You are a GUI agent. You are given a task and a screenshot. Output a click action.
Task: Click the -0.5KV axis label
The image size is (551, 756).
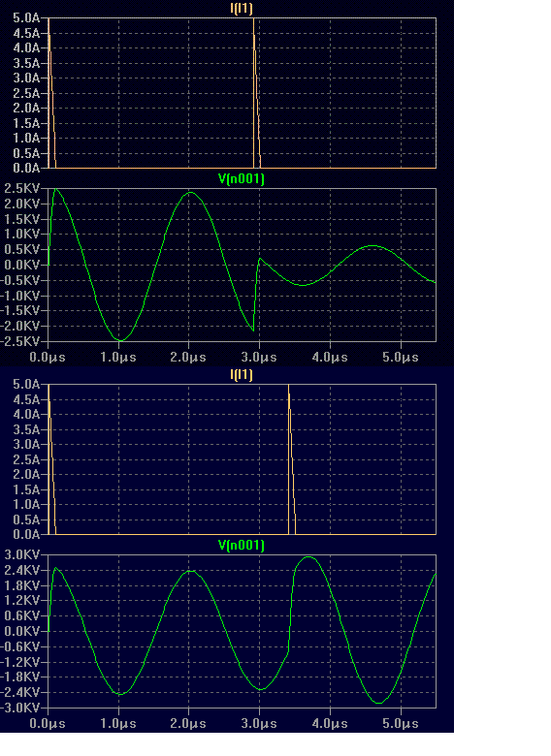pyautogui.click(x=19, y=280)
